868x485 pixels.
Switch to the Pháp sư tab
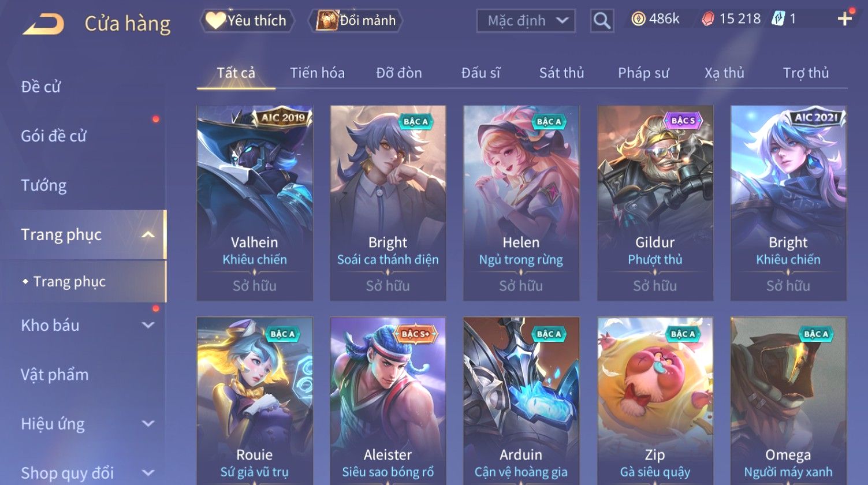643,73
